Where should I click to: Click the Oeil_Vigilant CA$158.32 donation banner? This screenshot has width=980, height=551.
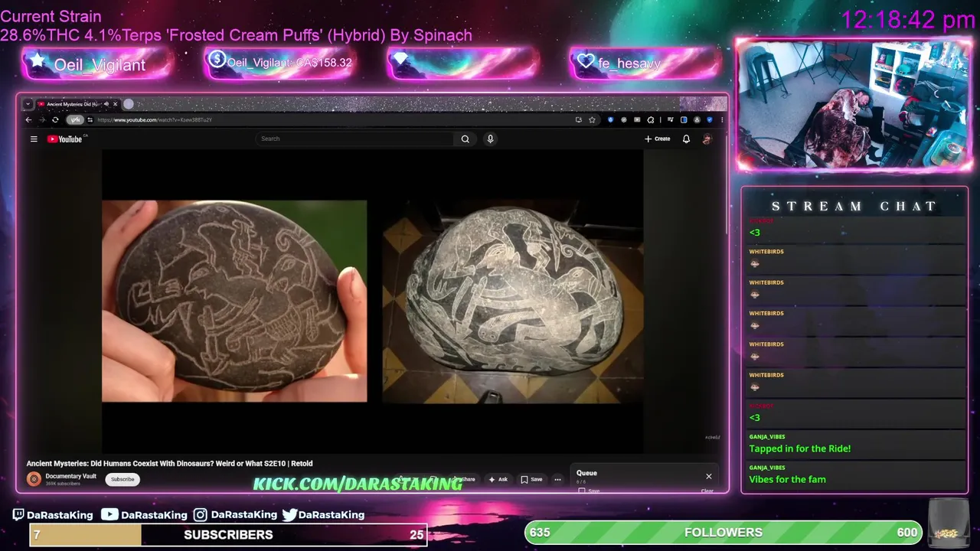point(280,63)
